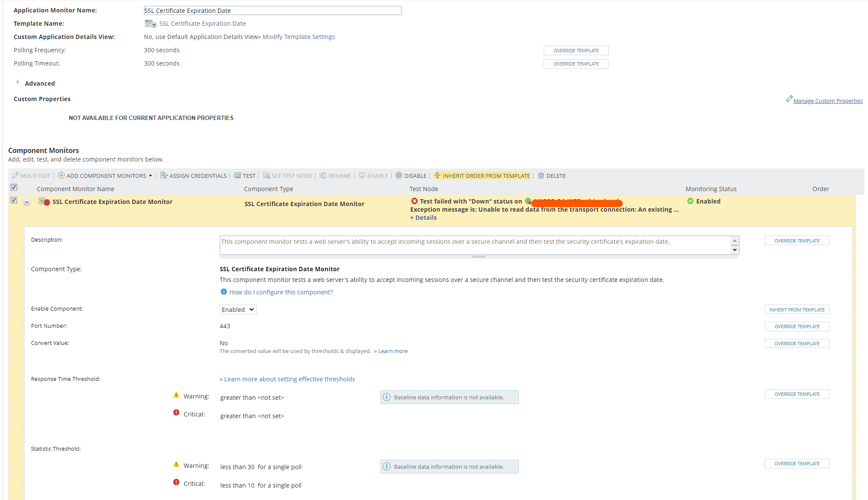
Task: Click the Assign Credentials icon
Action: tap(164, 176)
